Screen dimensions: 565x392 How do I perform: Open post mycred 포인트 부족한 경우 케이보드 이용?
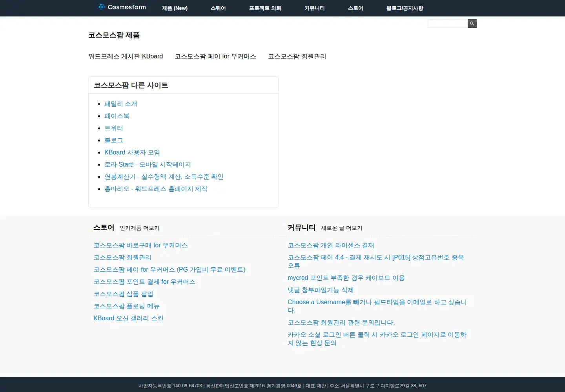click(x=346, y=278)
